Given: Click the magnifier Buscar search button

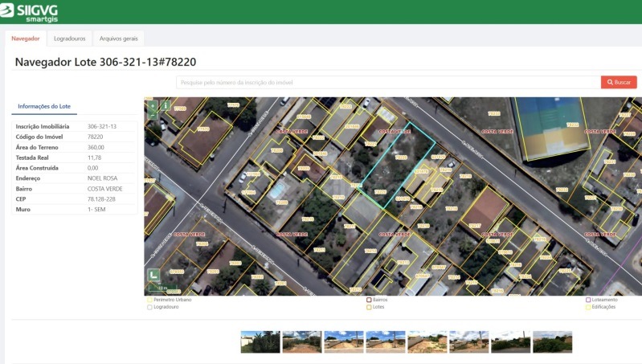Looking at the screenshot, I should tap(619, 82).
